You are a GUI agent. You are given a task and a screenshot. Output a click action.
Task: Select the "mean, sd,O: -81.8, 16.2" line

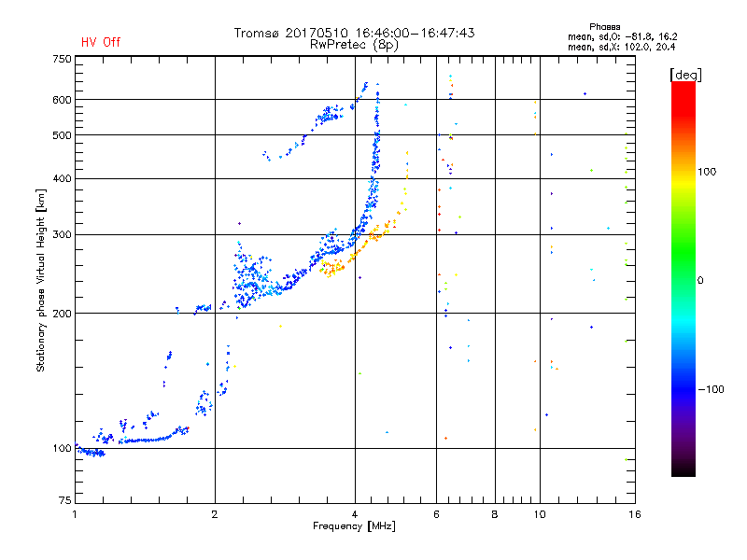(x=622, y=36)
